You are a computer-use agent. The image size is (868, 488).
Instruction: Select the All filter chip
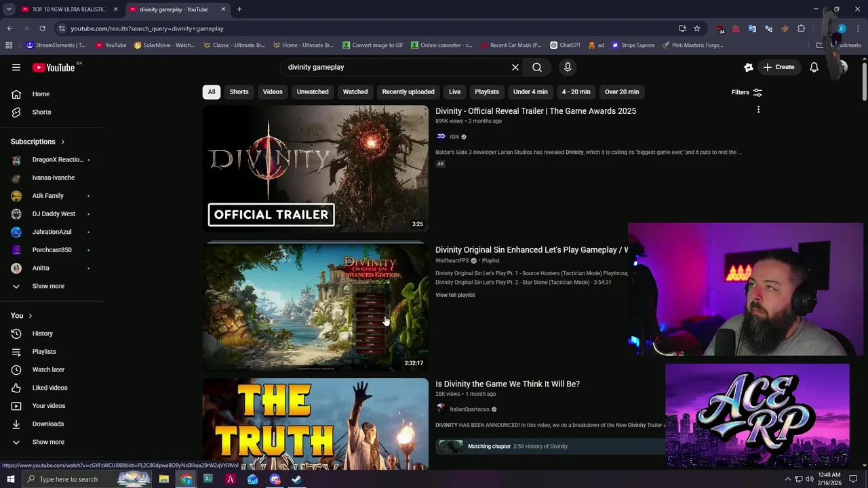point(212,91)
